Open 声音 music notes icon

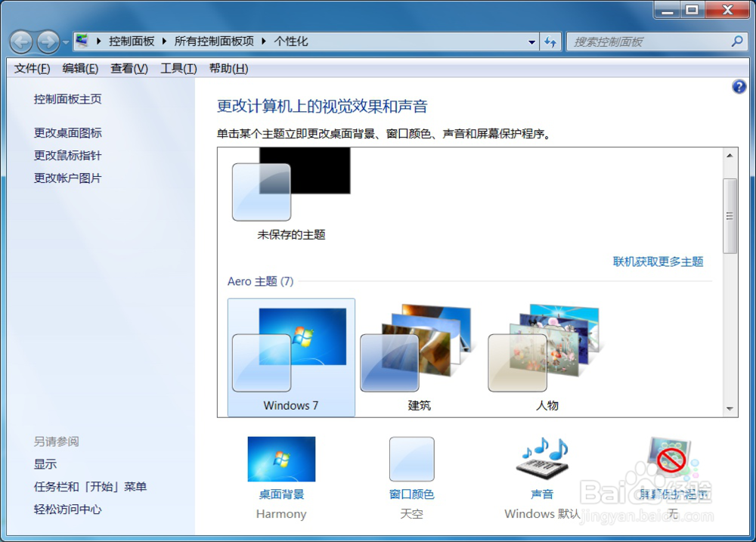[x=542, y=458]
